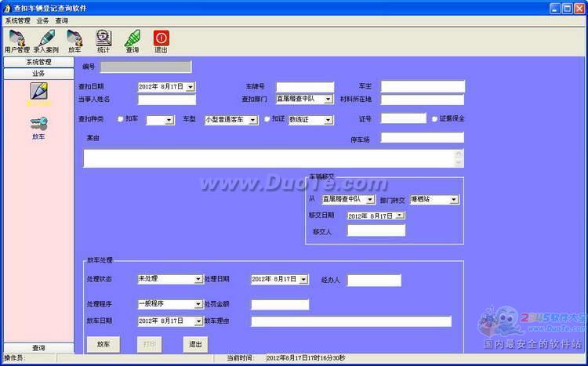Select the 扣车 radio button
Screen dimensions: 588x366
(x=120, y=120)
